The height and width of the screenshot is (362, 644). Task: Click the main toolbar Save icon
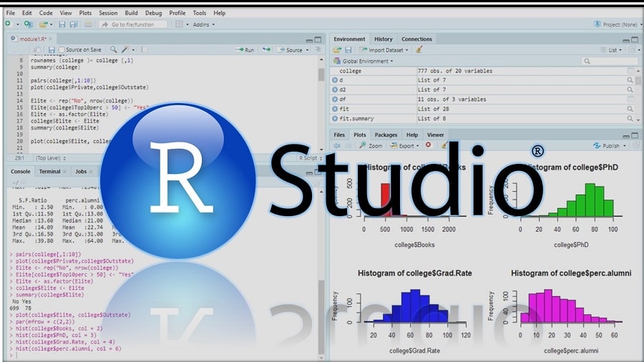click(x=62, y=24)
